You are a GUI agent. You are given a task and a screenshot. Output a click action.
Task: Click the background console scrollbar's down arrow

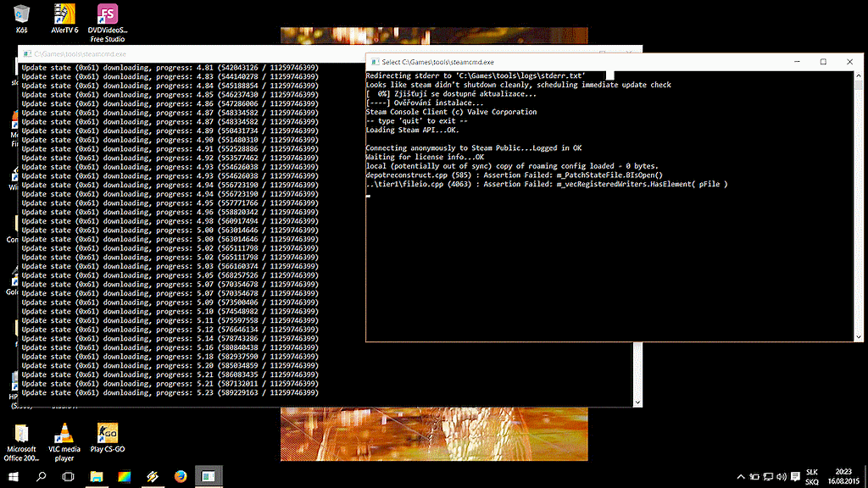637,402
